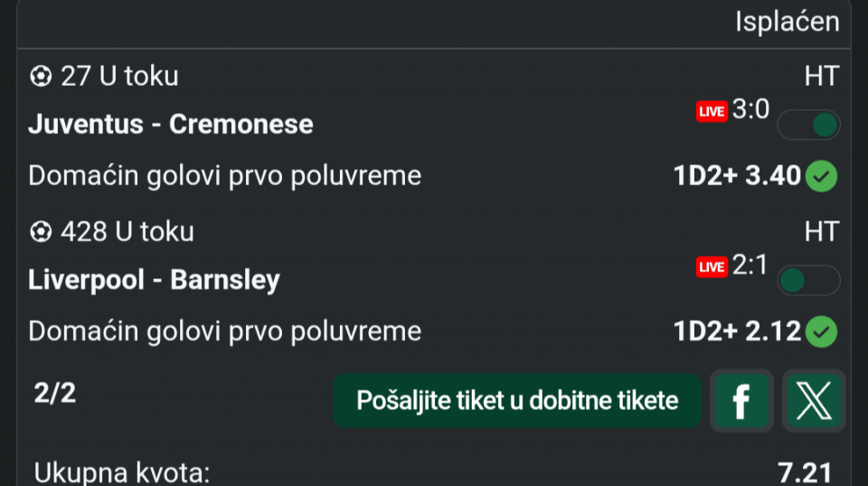Click soccer ball icon next to 27
The height and width of the screenshot is (486, 868).
point(41,77)
